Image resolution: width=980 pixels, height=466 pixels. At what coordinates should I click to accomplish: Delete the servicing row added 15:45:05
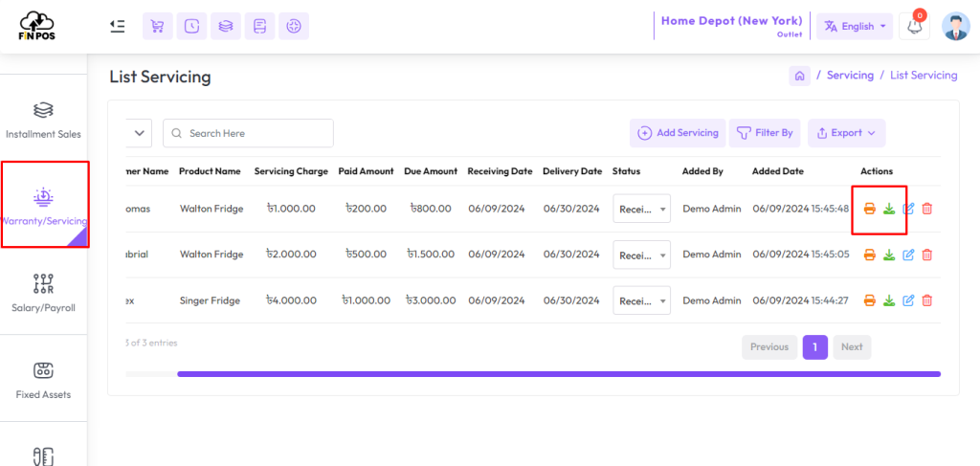click(x=927, y=255)
